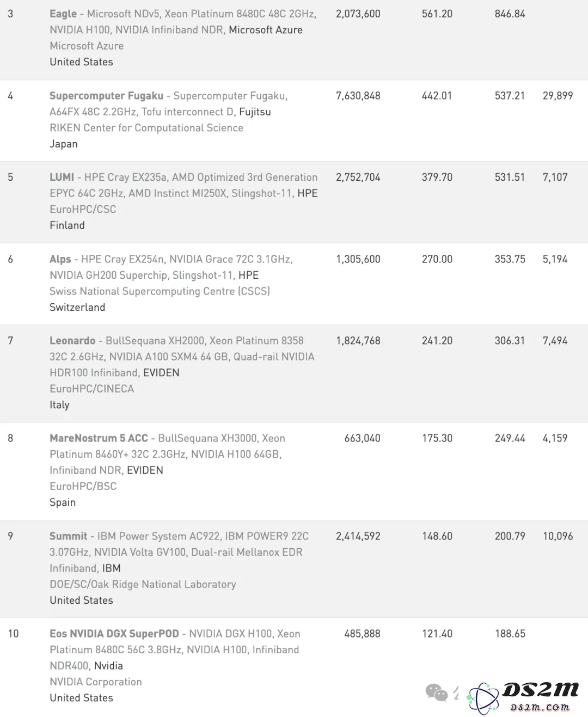The image size is (588, 717).
Task: Click the IBM vendor link in Summit row
Action: click(x=111, y=568)
